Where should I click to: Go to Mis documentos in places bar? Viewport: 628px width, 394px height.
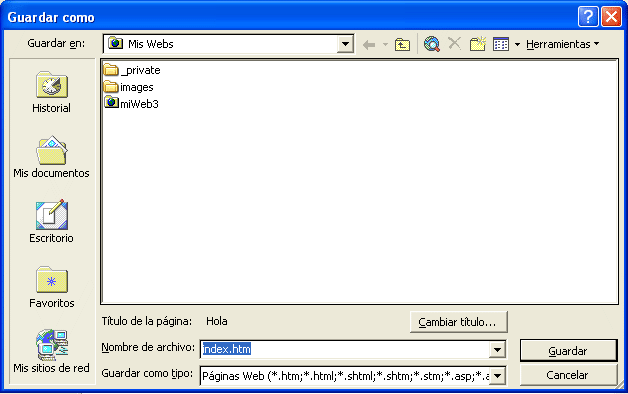[52, 157]
